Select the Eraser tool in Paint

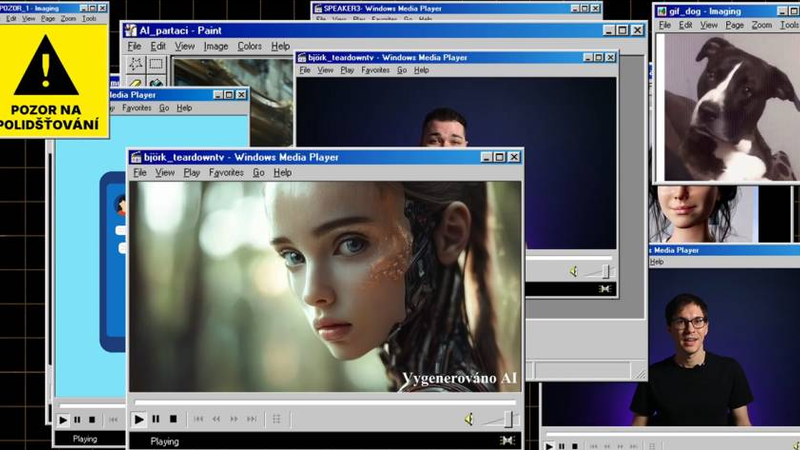point(135,83)
